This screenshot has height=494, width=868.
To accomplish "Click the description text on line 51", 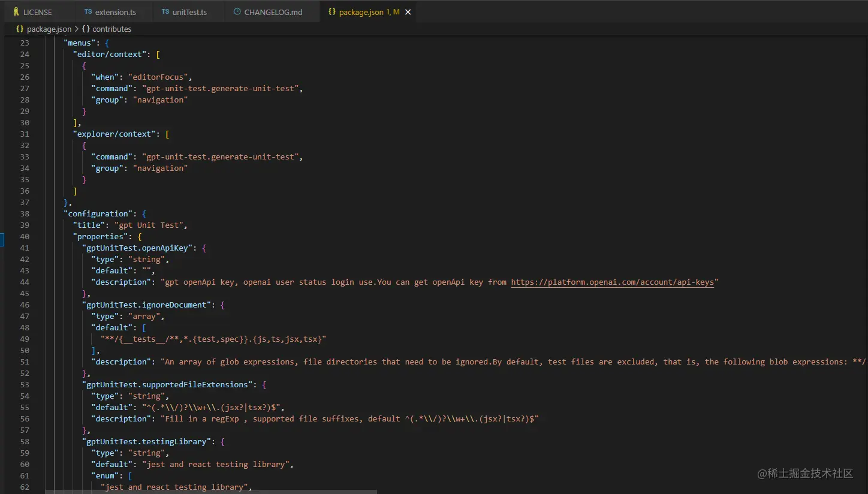I will pyautogui.click(x=513, y=362).
